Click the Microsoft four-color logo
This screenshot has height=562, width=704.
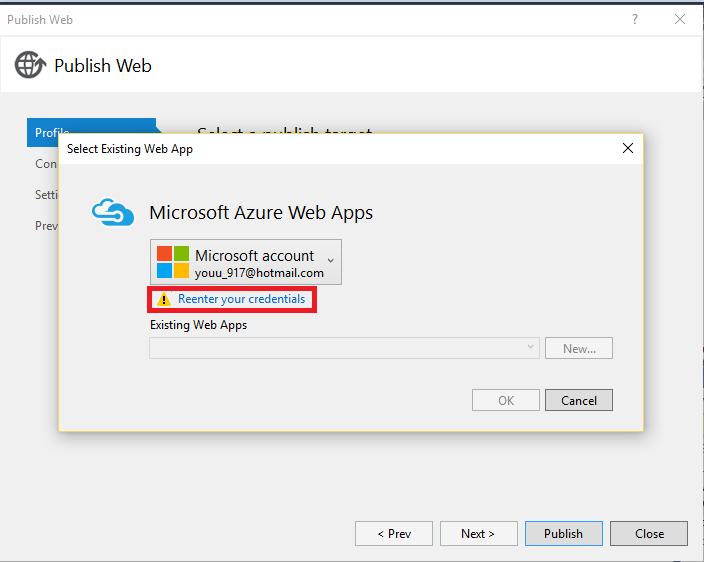tap(173, 262)
